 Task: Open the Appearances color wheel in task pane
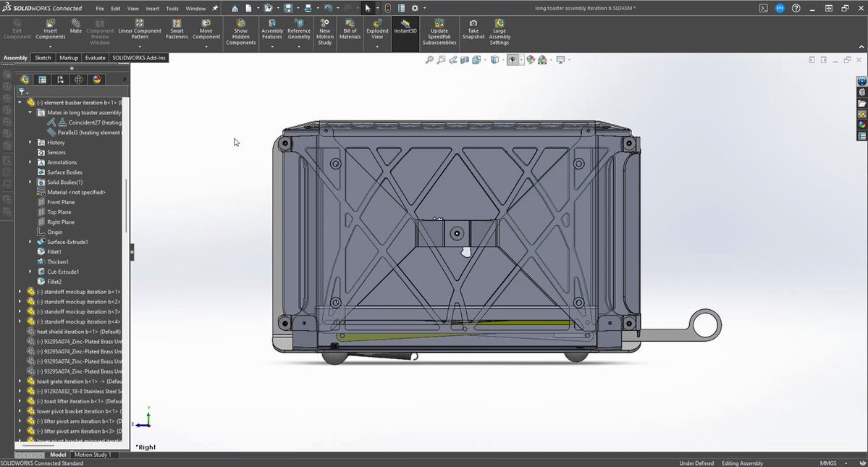point(862,125)
